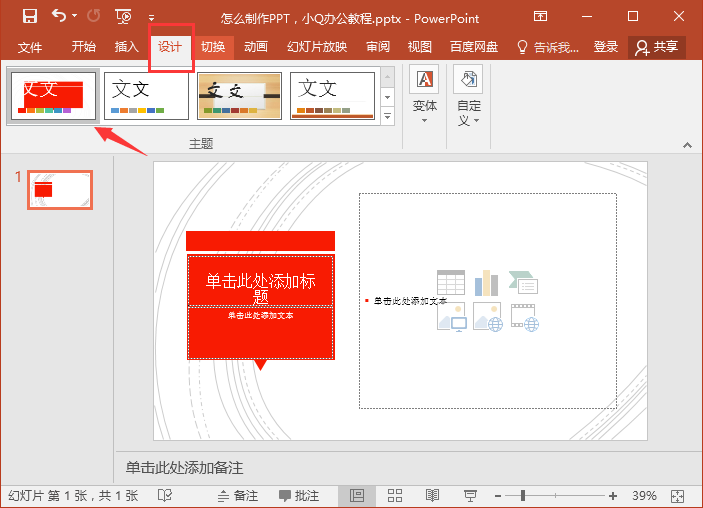Switch to the 审阅 tab
703x508 pixels.
pyautogui.click(x=378, y=47)
